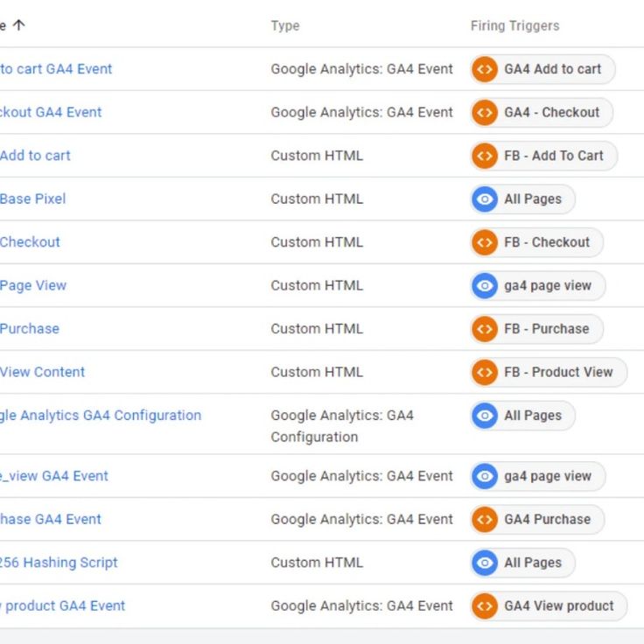The width and height of the screenshot is (644, 644).
Task: Click the 'GA4 View product' trigger chip
Action: click(549, 605)
